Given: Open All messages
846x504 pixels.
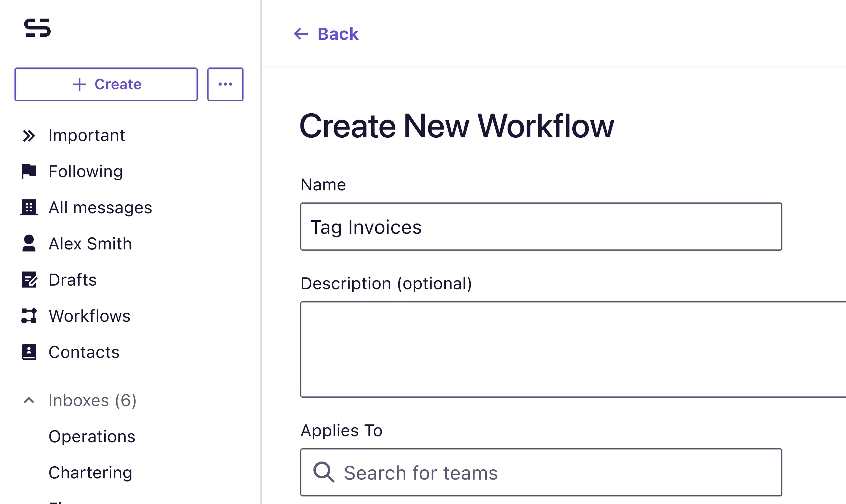Looking at the screenshot, I should 100,208.
